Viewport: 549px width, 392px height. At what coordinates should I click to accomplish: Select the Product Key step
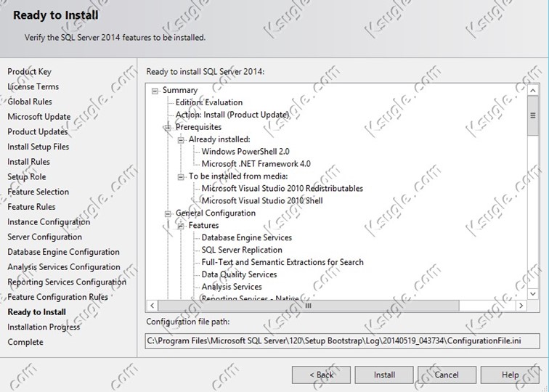[x=29, y=71]
